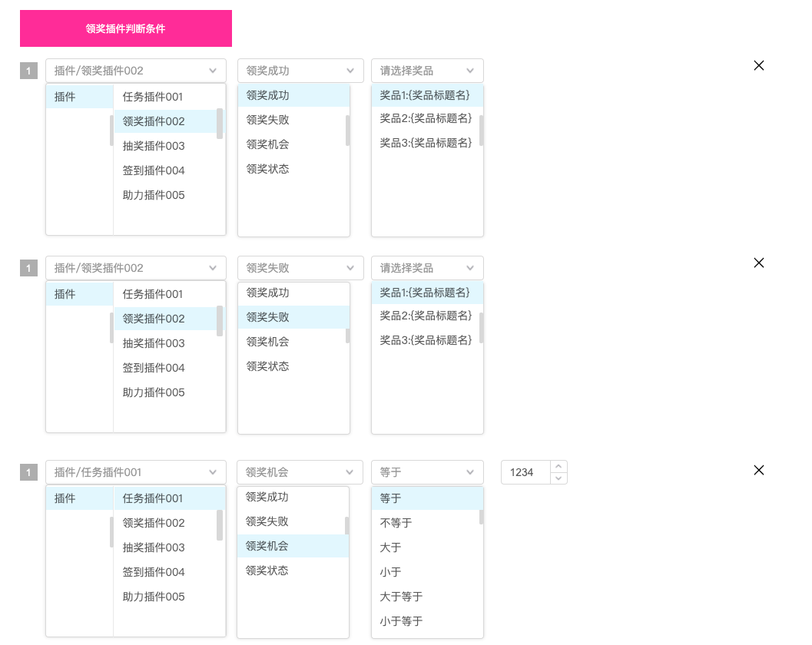Viewport: 812px width, 645px height.
Task: Open 插件/领奖插件002 dropdown in the 领奖成功 row
Action: click(x=136, y=71)
